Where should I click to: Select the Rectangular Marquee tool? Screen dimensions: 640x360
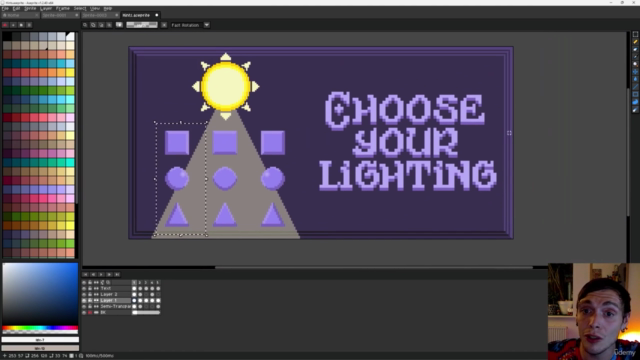(635, 34)
